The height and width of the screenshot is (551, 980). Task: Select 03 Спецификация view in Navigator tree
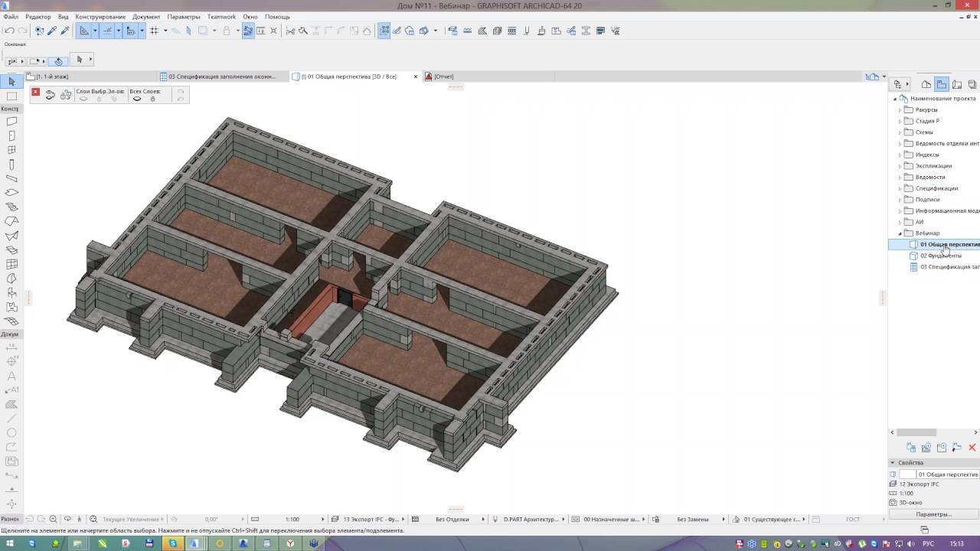tap(944, 267)
